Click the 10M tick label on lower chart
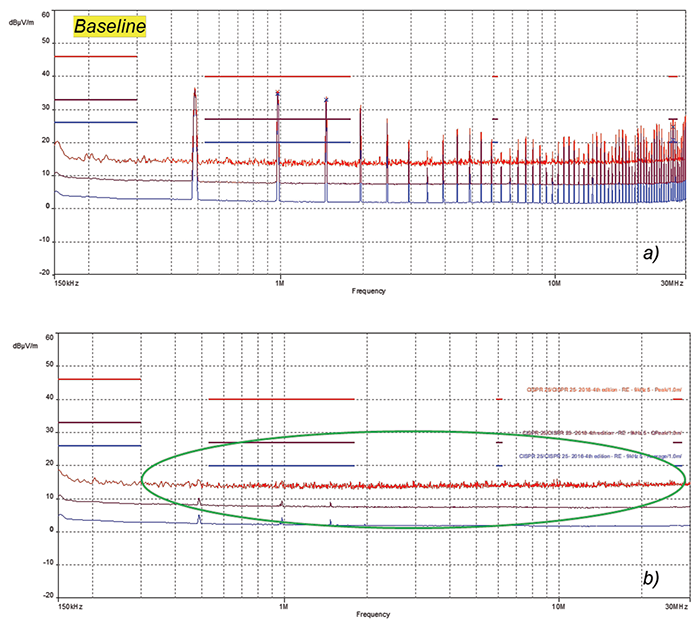Viewport: 700px width, 624px height. (557, 604)
